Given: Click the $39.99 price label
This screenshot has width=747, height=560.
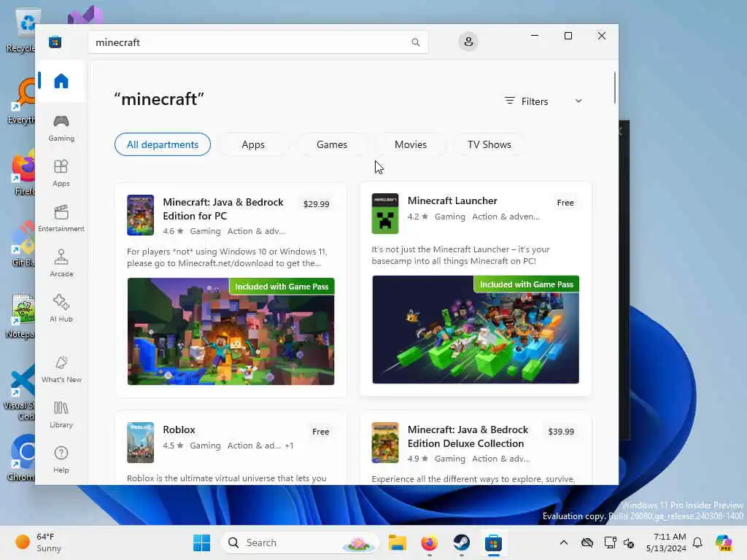Looking at the screenshot, I should point(561,432).
